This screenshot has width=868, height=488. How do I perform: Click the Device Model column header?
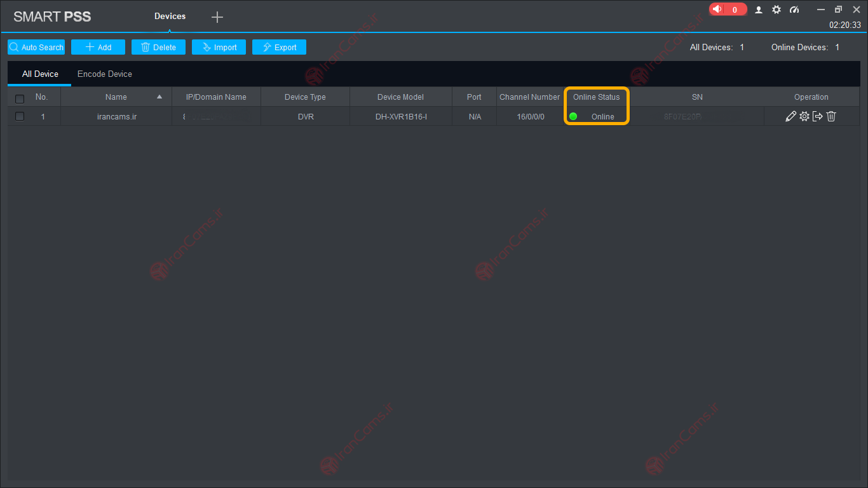pos(400,97)
